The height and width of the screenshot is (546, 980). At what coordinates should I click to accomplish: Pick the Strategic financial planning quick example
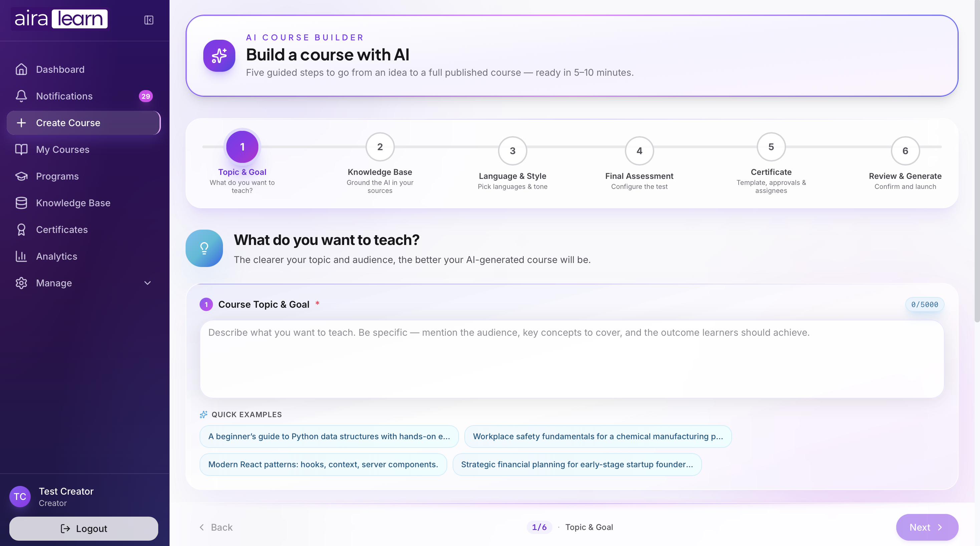577,464
